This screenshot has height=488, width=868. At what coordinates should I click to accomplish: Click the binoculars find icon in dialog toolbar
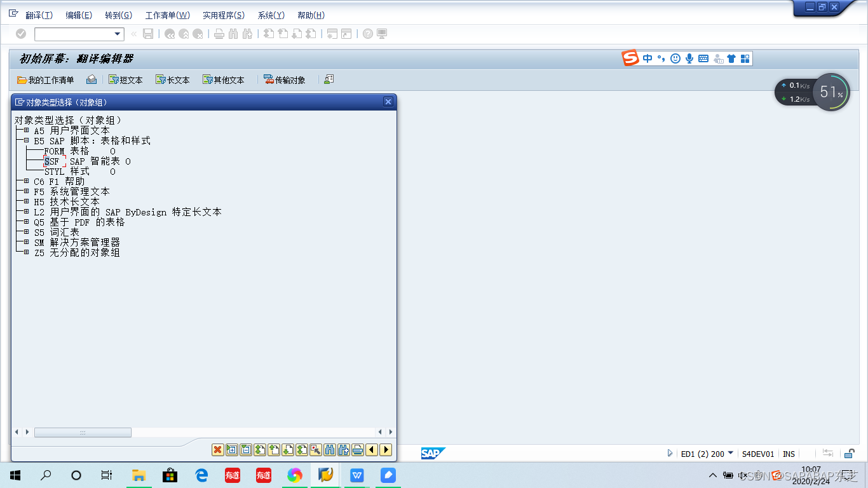[x=329, y=450]
